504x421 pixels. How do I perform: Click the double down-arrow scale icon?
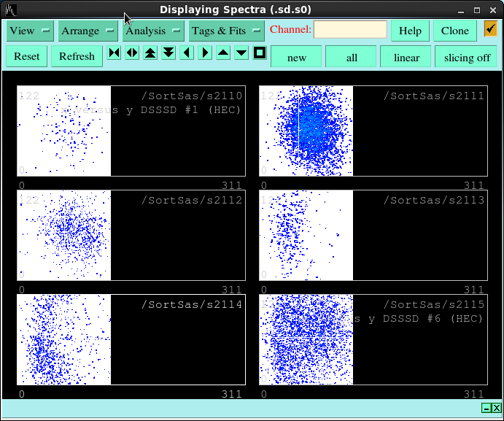[168, 53]
